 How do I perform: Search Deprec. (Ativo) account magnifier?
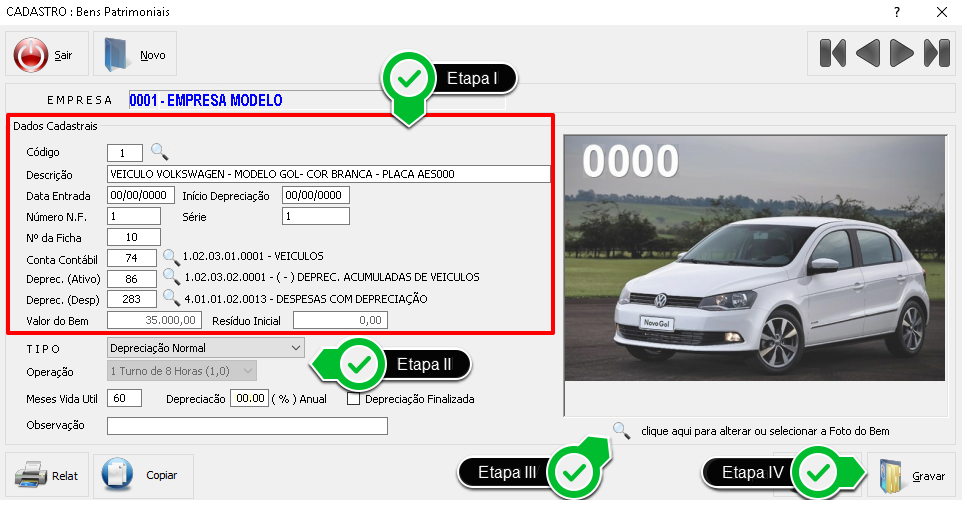[171, 277]
